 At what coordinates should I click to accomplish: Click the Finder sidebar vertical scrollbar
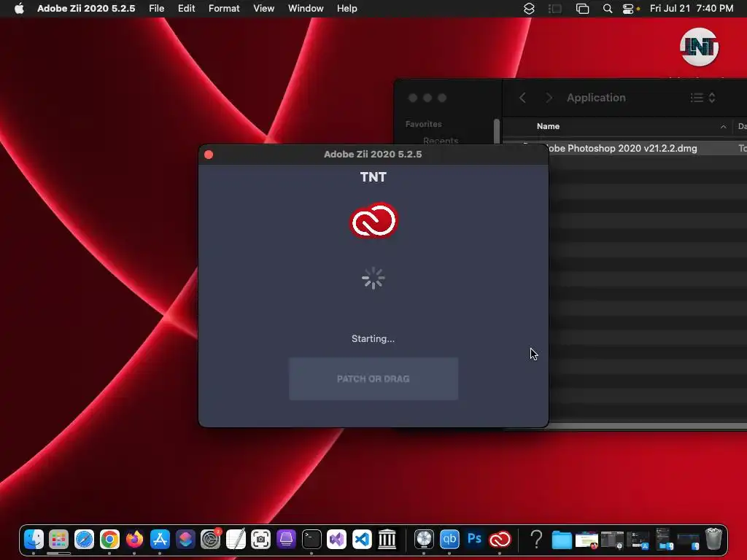click(496, 131)
